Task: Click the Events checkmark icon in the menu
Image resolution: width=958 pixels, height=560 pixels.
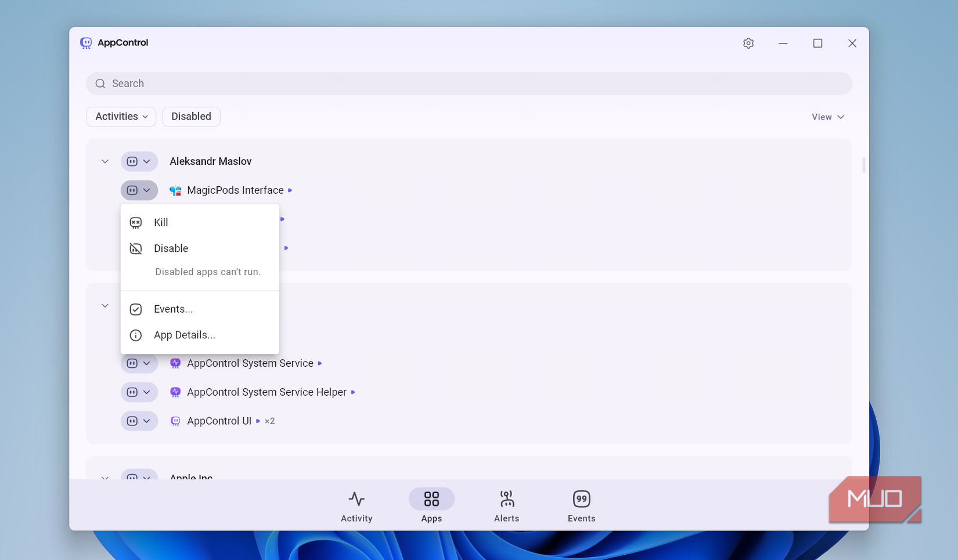Action: 135,309
